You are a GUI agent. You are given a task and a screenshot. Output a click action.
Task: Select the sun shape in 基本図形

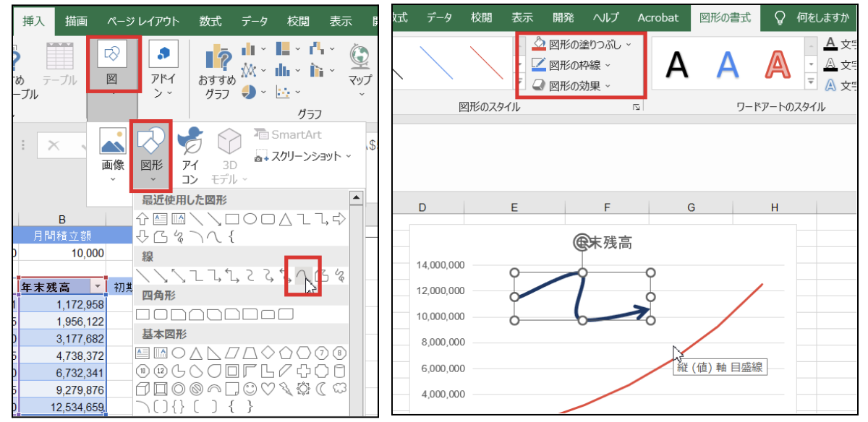pyautogui.click(x=303, y=389)
